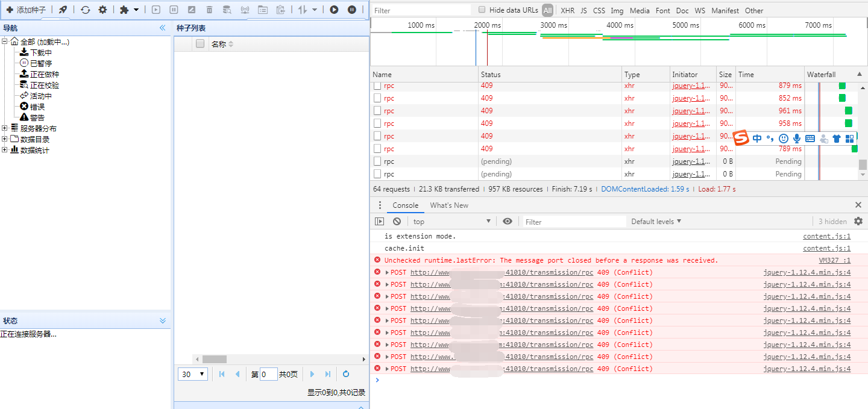Close the console drawer
Image resolution: width=868 pixels, height=409 pixels.
[858, 205]
